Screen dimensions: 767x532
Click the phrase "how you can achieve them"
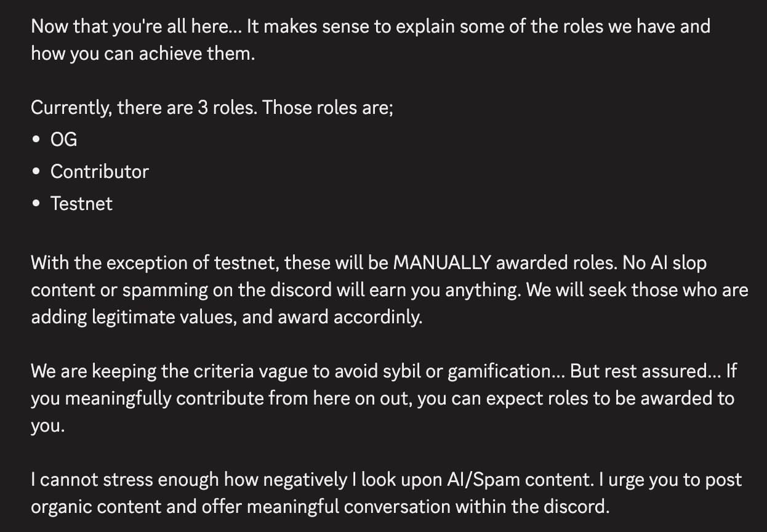142,54
